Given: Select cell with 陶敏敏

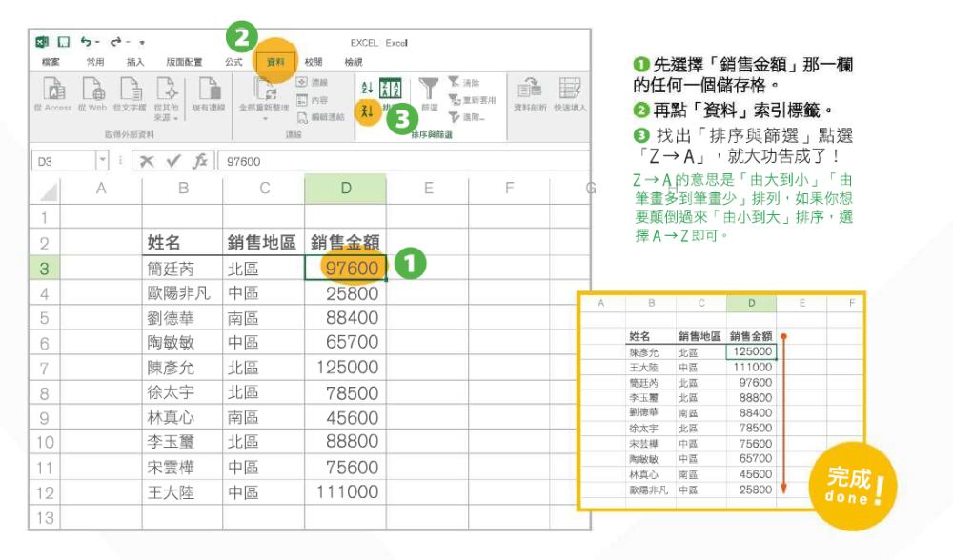Looking at the screenshot, I should coord(182,343).
